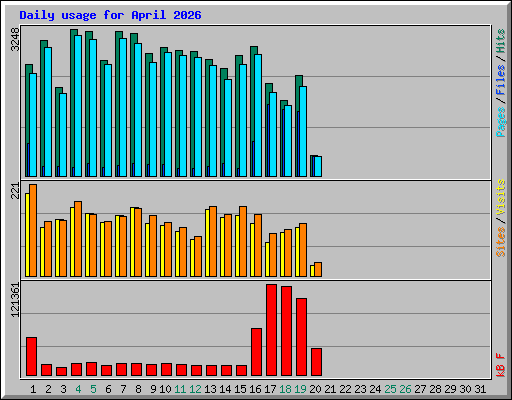Select the yellow sites bar for day 13
The width and height of the screenshot is (512, 400).
[207, 243]
